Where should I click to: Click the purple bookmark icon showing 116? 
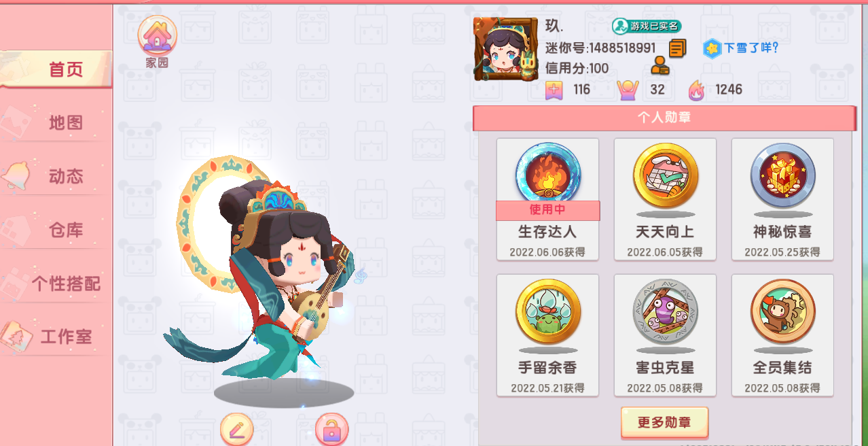554,89
